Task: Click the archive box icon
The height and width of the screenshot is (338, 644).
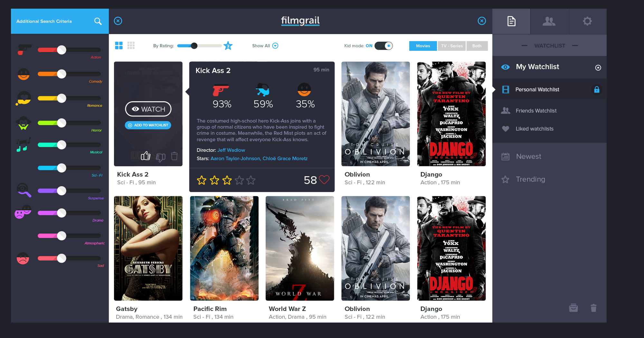Action: tap(573, 308)
